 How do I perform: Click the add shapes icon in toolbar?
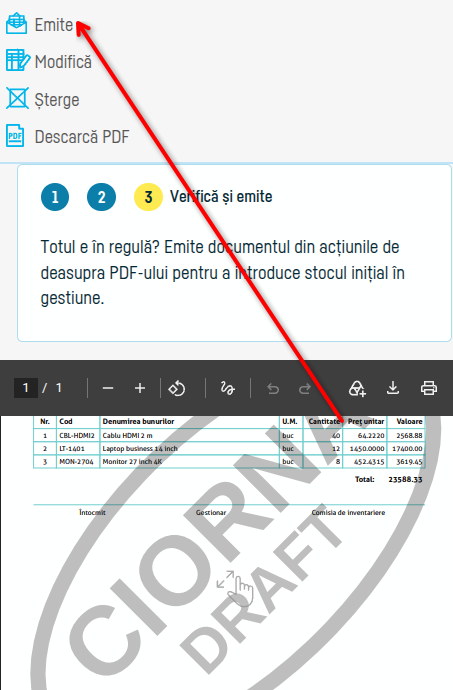pyautogui.click(x=357, y=388)
